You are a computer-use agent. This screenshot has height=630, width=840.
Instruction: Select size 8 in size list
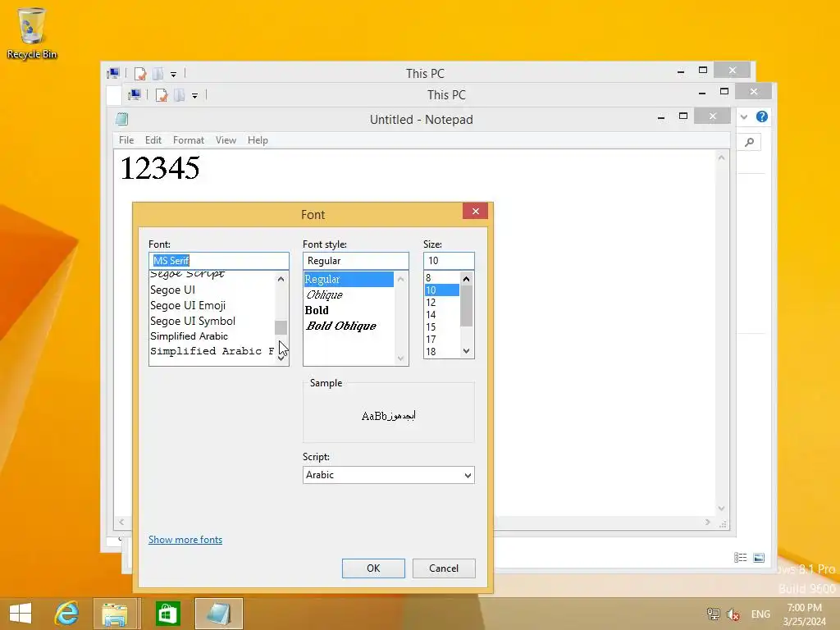pos(442,277)
